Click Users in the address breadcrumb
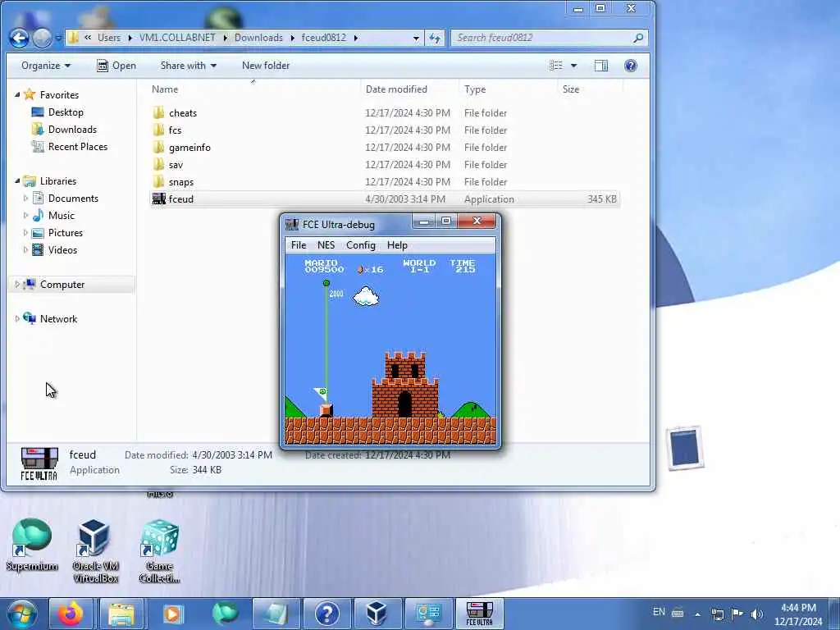The width and height of the screenshot is (840, 630). pyautogui.click(x=109, y=38)
